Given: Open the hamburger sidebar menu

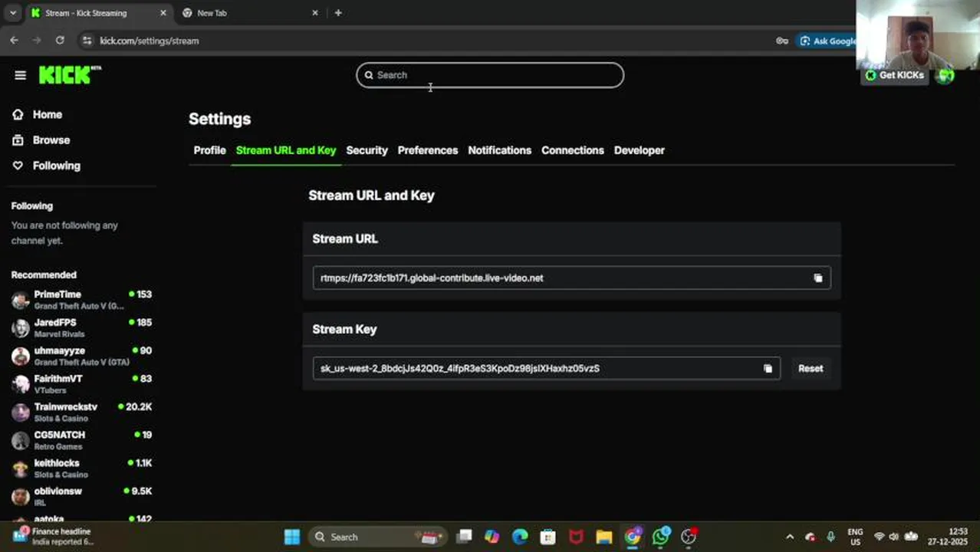Looking at the screenshot, I should coord(20,75).
